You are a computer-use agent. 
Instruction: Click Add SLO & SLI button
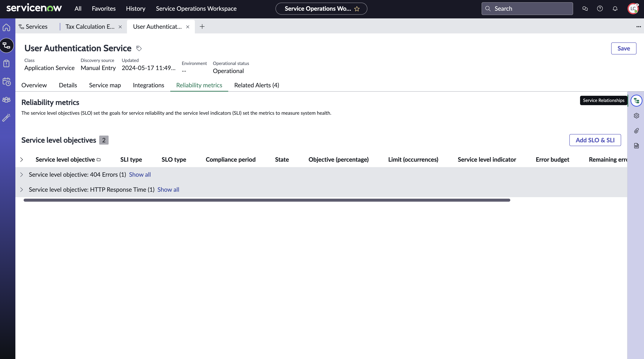pyautogui.click(x=595, y=140)
